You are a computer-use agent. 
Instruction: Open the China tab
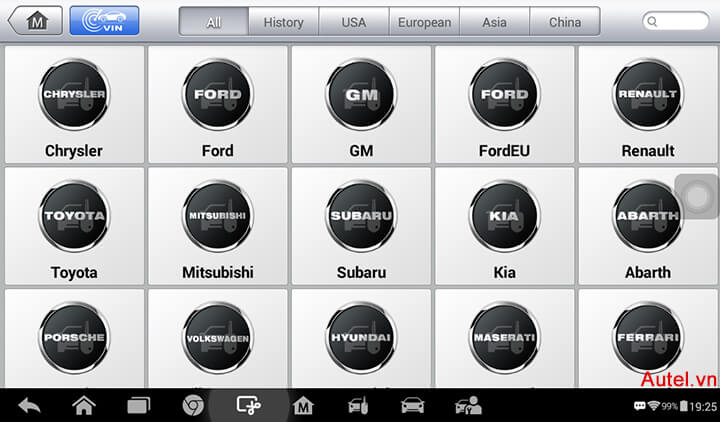tap(565, 22)
